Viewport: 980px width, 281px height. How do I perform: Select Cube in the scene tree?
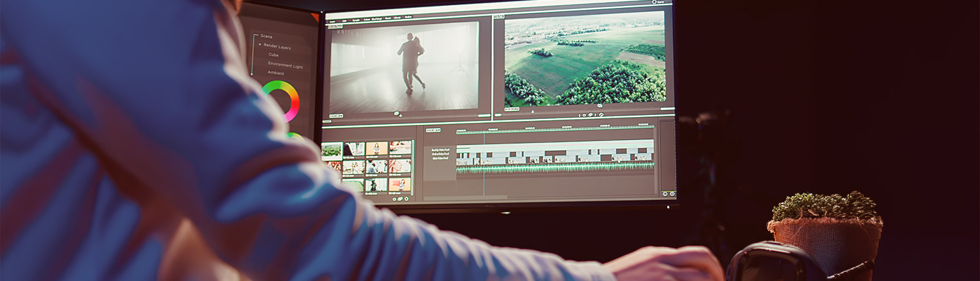273,56
